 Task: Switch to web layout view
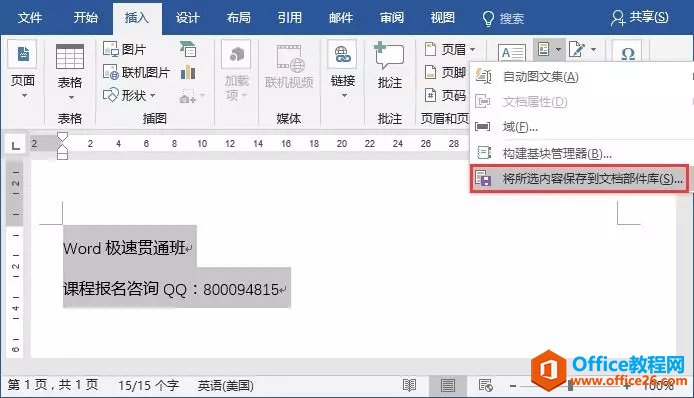(486, 386)
